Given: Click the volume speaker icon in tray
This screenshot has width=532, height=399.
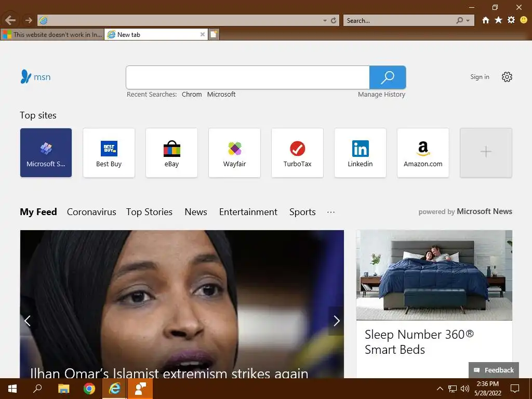Looking at the screenshot, I should tap(465, 389).
